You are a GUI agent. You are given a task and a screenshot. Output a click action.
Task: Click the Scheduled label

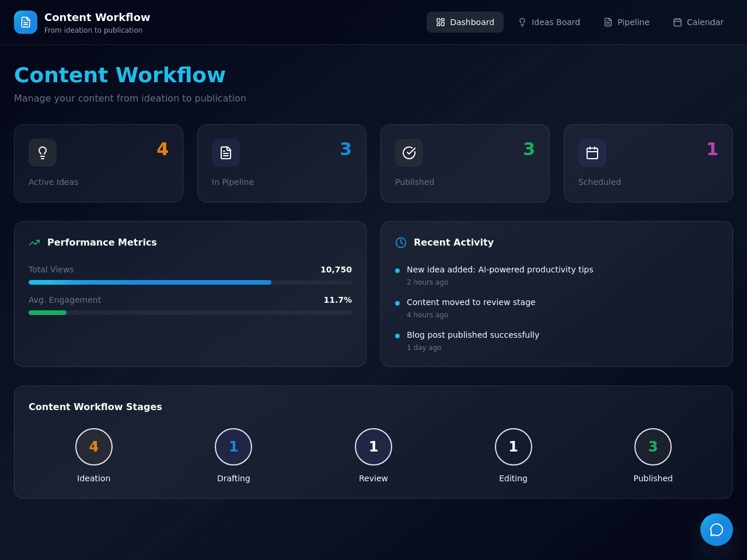599,182
